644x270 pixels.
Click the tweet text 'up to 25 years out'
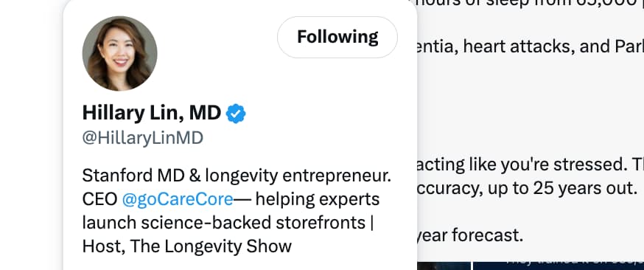tap(578, 188)
